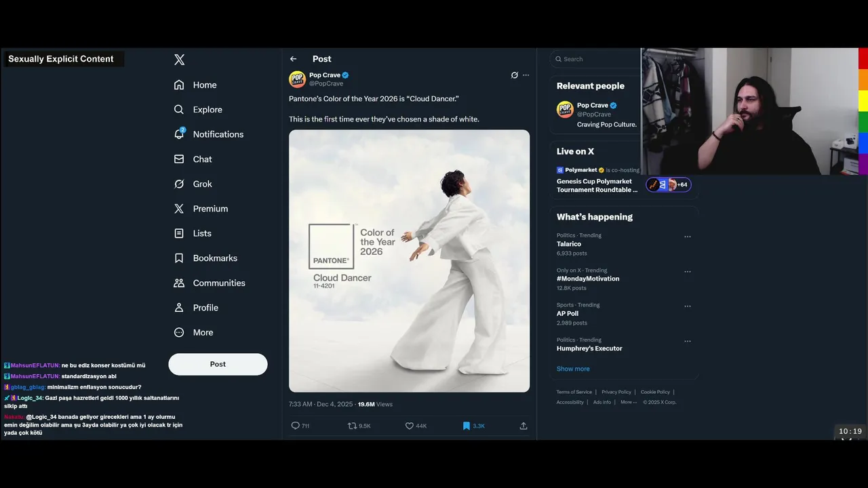The width and height of the screenshot is (868, 488).
Task: Open Humphrey's Executor trend options menu
Action: point(688,341)
